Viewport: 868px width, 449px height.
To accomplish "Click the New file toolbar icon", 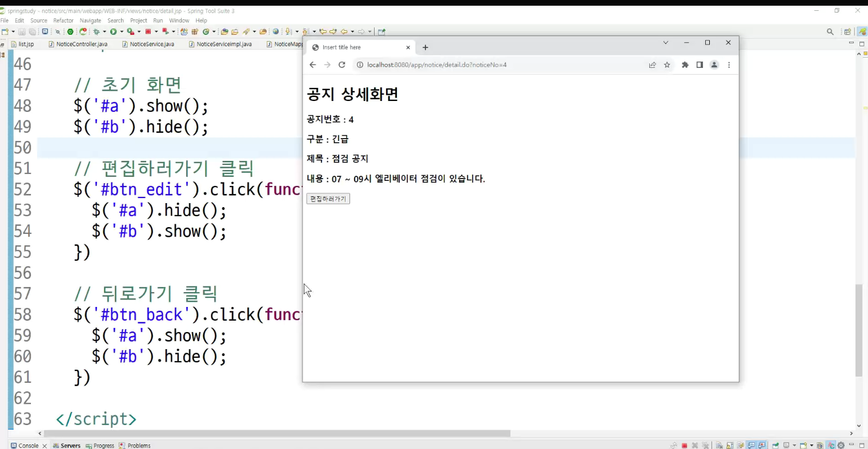I will click(5, 32).
